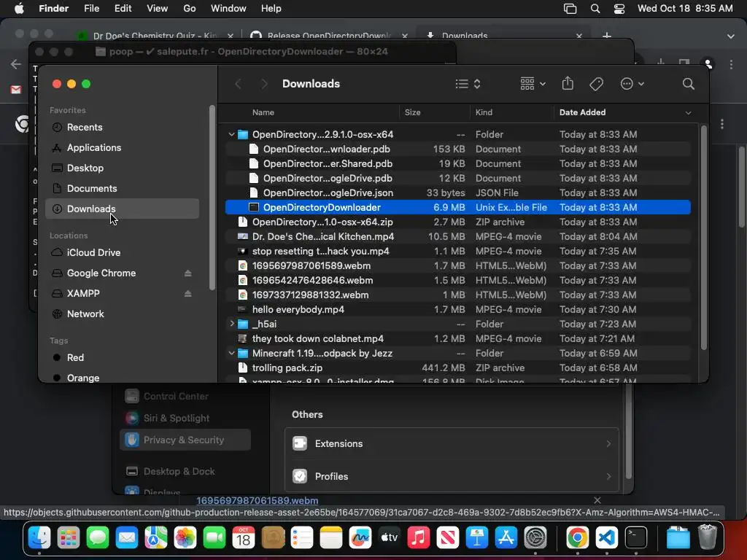The image size is (747, 560).
Task: Go back with Finder back arrow
Action: 239,85
